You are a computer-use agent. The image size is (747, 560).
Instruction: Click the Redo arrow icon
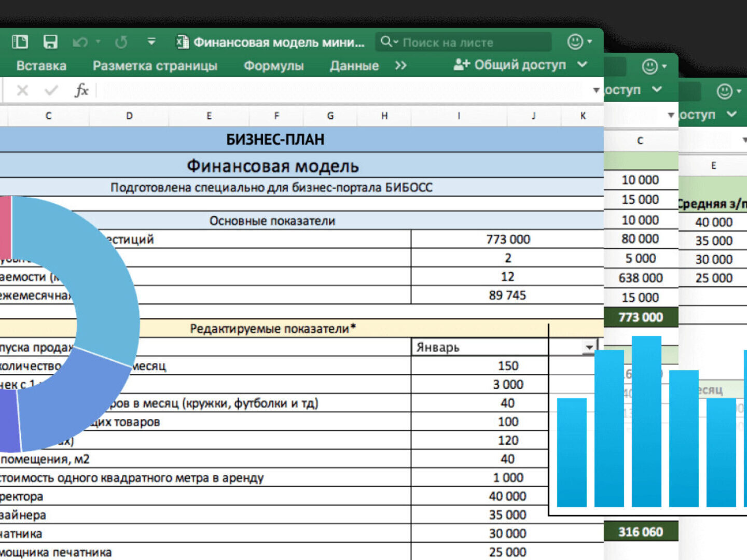pos(121,42)
